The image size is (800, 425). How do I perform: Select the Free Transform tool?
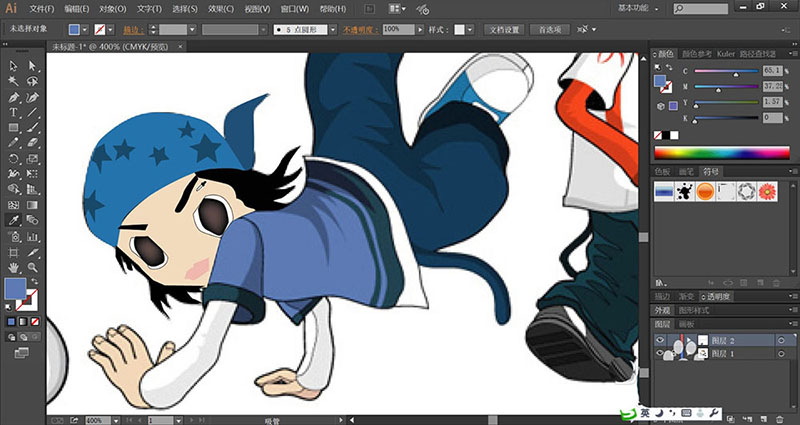coord(32,174)
